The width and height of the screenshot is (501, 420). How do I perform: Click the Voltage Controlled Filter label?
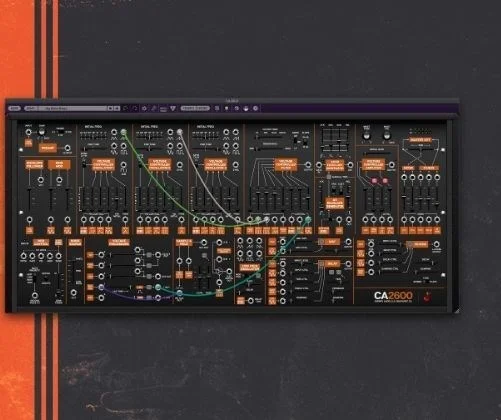pyautogui.click(x=286, y=165)
